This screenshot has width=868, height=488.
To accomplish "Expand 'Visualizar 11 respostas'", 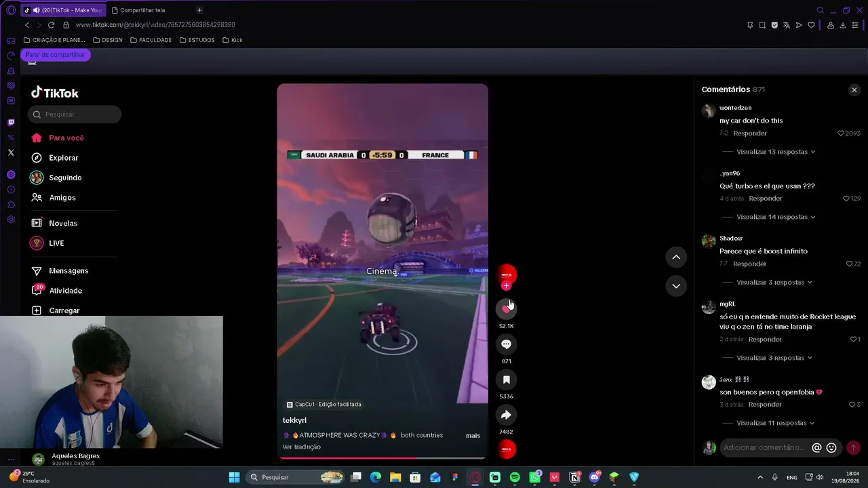I will pyautogui.click(x=776, y=423).
